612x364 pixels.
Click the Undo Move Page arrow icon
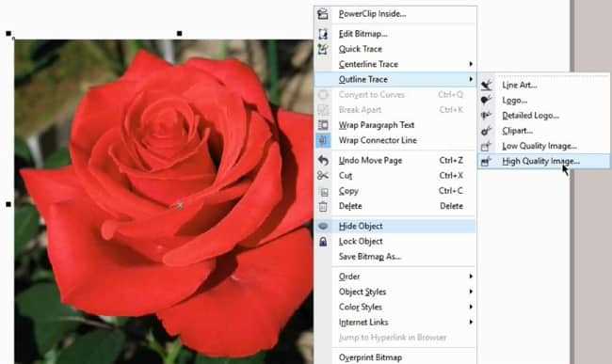(x=323, y=160)
